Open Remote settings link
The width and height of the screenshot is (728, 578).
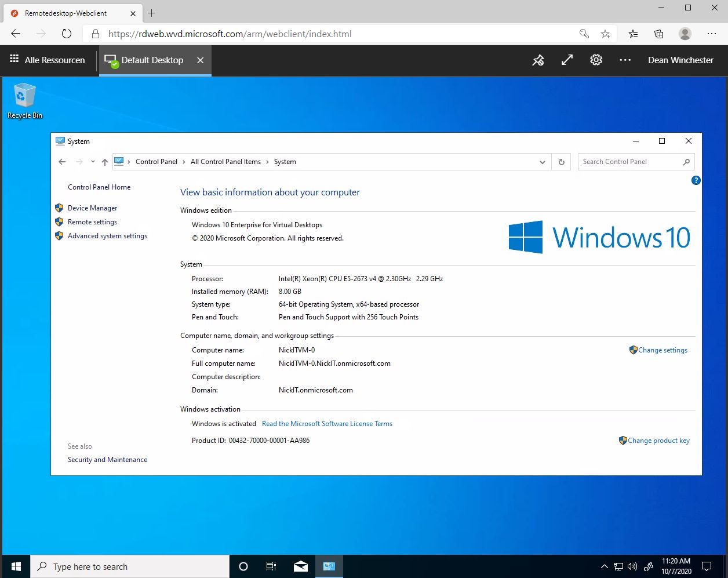click(92, 222)
